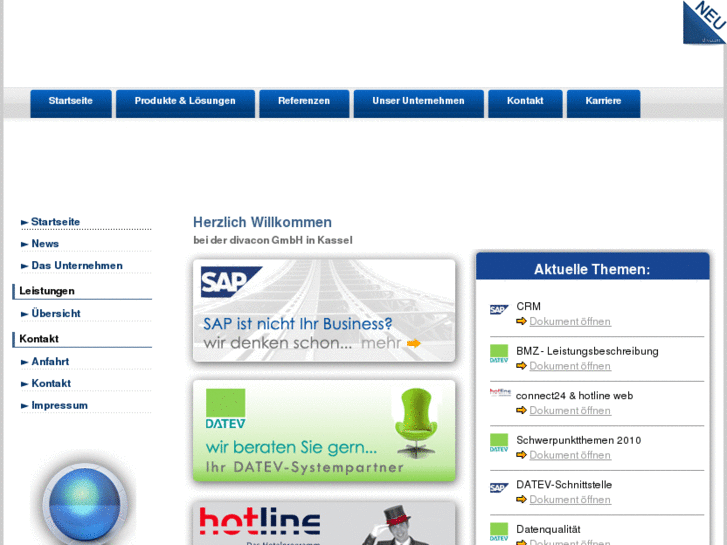
Task: Click Datenqualität title
Action: 548,529
